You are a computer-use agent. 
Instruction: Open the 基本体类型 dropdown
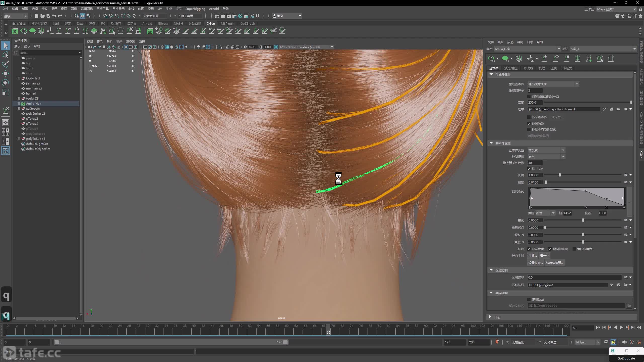pos(546,150)
